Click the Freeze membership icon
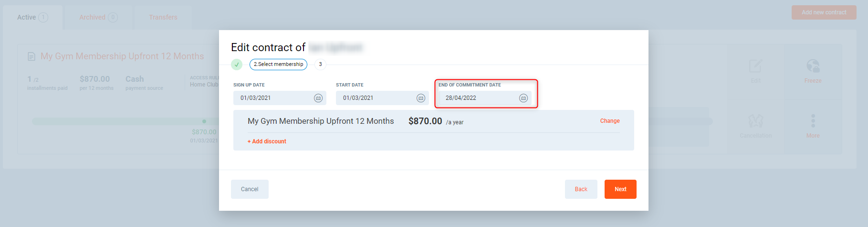This screenshot has width=868, height=227. coord(813,66)
